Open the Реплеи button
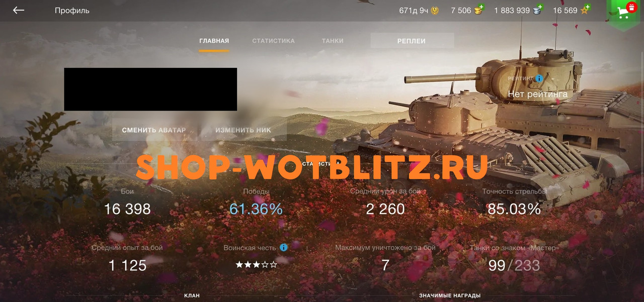The width and height of the screenshot is (644, 302). coord(412,41)
